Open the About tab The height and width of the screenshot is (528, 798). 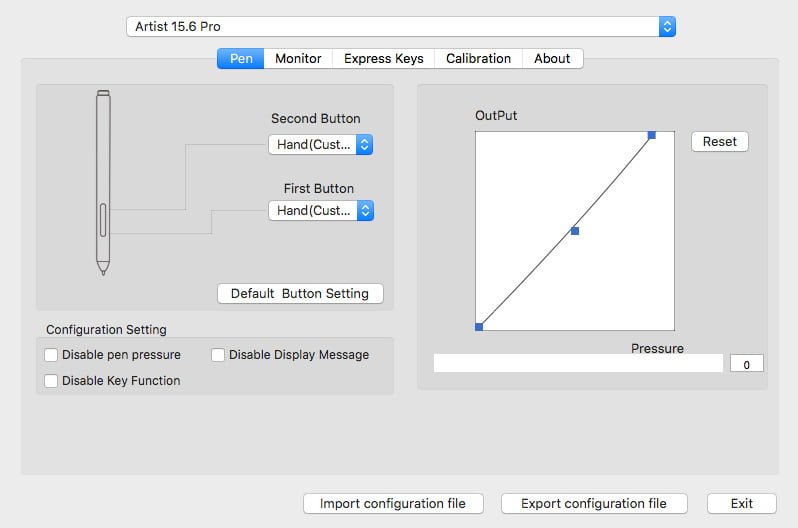point(552,59)
